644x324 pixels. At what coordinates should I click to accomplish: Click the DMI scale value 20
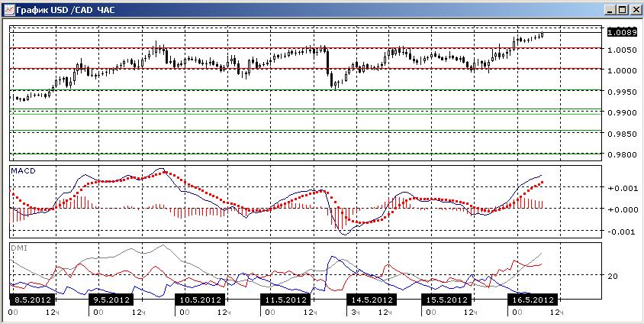pos(613,276)
